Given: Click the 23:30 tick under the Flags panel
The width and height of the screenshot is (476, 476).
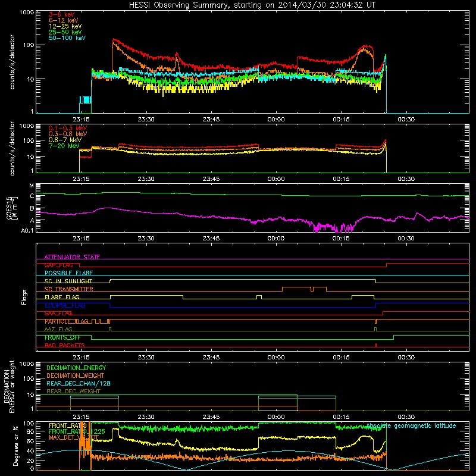Looking at the screenshot, I should (x=146, y=358).
